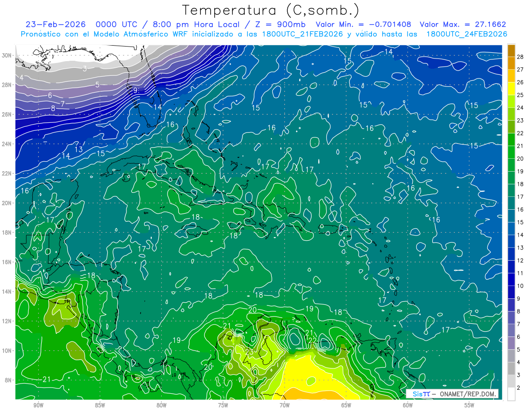Screen dimensions: 532x411
Task: Click the bright yellow swatch between 25 and 26
Action: pos(511,89)
